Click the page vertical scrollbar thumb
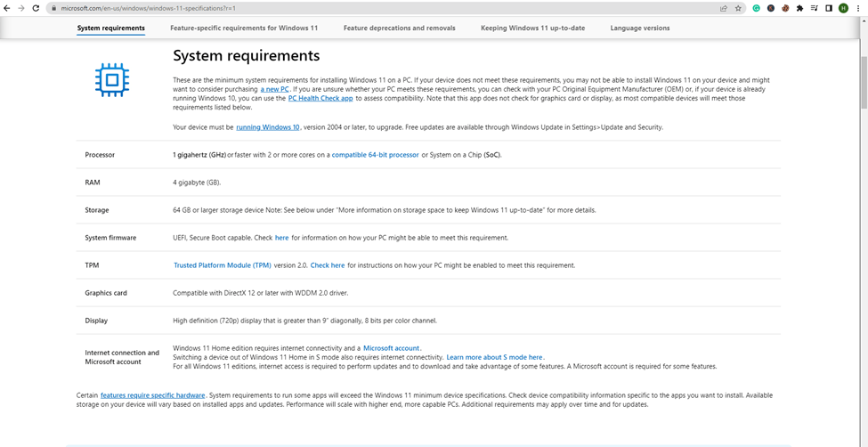The height and width of the screenshot is (447, 868). coord(864,82)
